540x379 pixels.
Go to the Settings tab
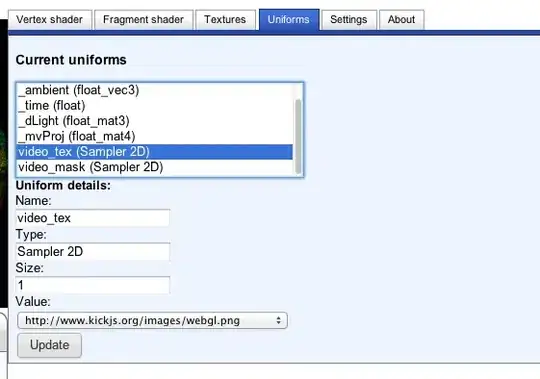[x=349, y=20]
